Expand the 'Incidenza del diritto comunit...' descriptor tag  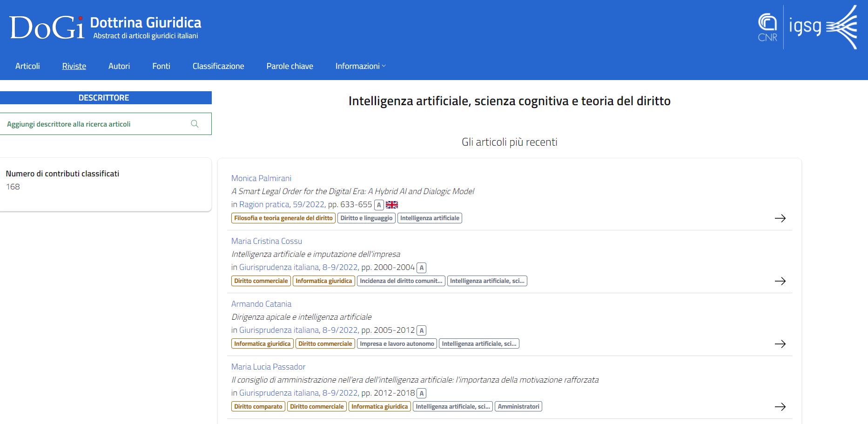click(x=401, y=281)
